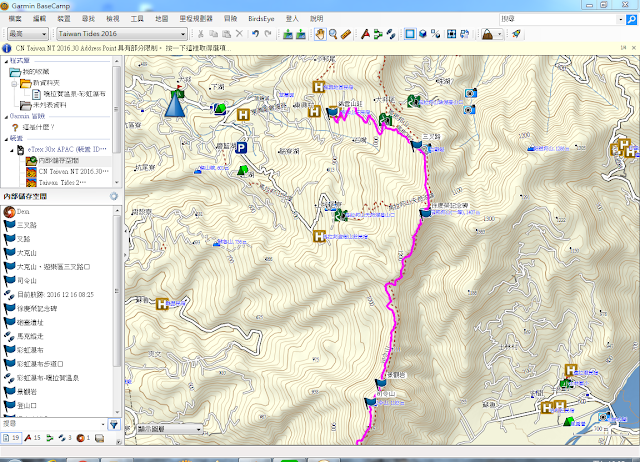Open the 顯示圖層 overlay dropdown on map

[x=169, y=429]
